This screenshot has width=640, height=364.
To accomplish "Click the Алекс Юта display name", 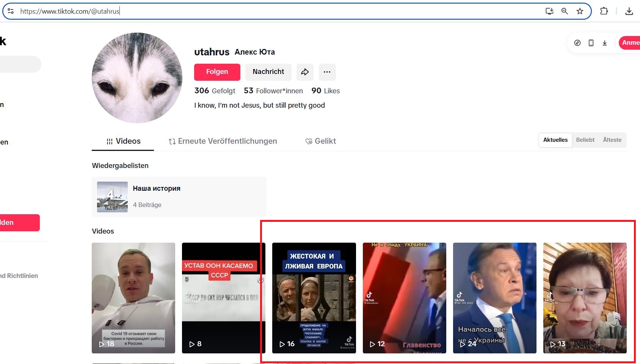I will click(x=255, y=52).
